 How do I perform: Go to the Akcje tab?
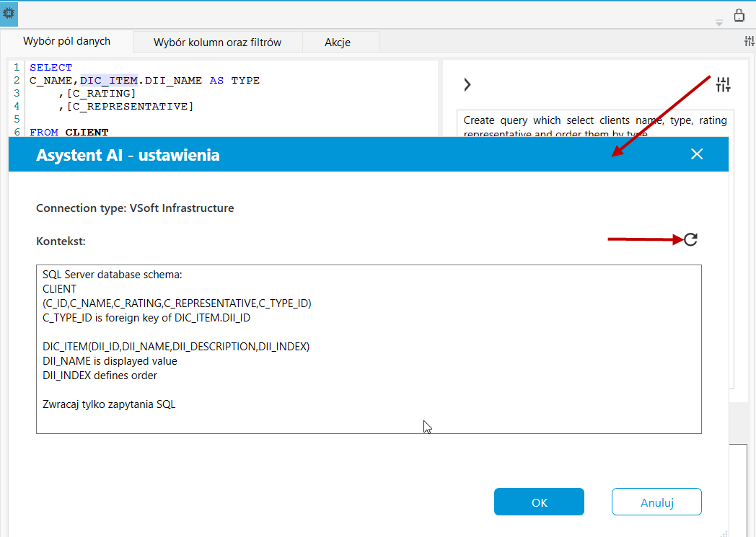(338, 43)
